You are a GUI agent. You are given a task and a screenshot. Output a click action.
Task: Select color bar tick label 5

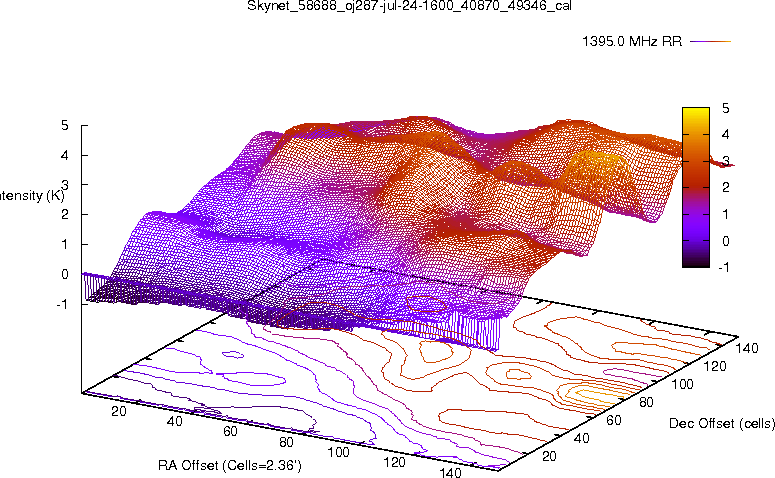[725, 108]
